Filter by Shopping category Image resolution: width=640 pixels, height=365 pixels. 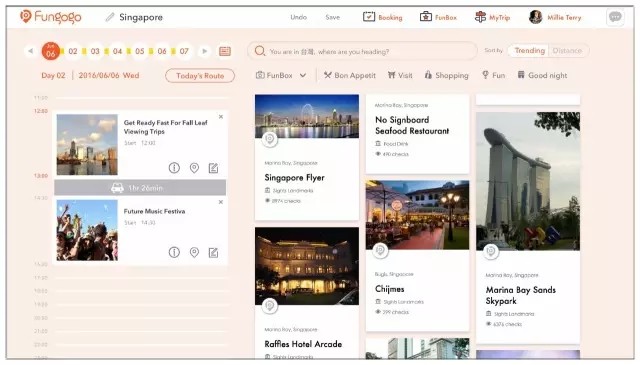click(x=447, y=75)
